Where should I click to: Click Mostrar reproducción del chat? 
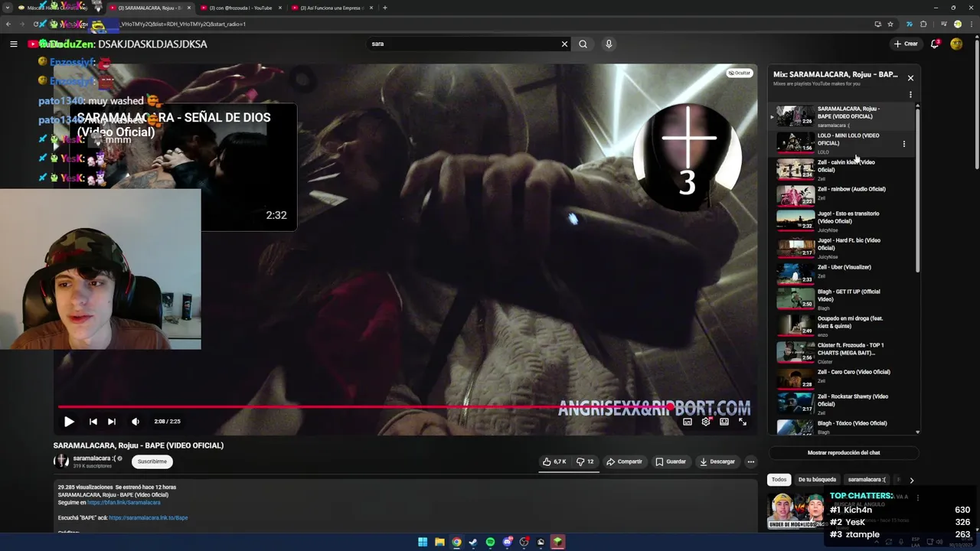(844, 453)
